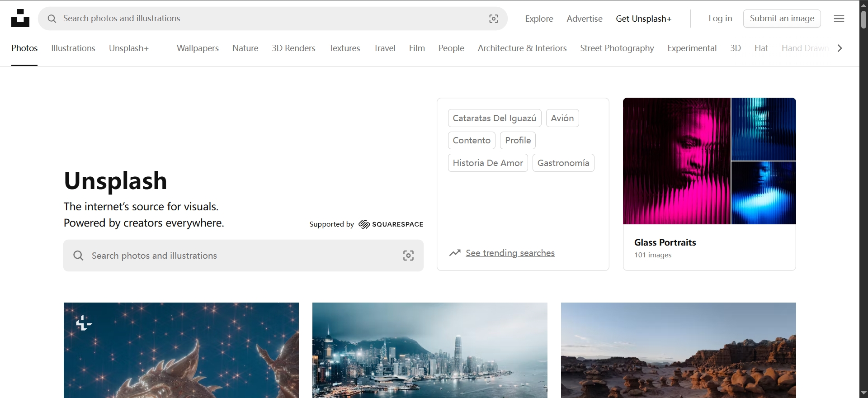The image size is (868, 398).
Task: Click the page vertical scrollbar thumb
Action: point(863,19)
